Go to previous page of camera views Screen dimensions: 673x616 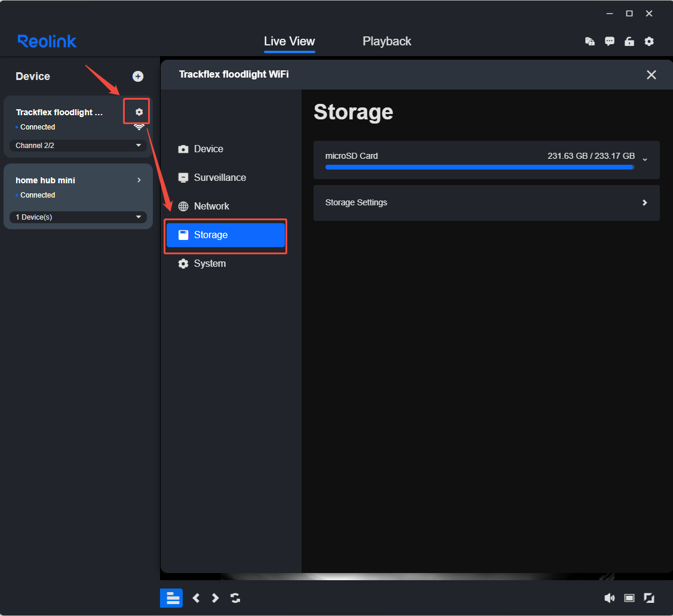[x=196, y=598]
